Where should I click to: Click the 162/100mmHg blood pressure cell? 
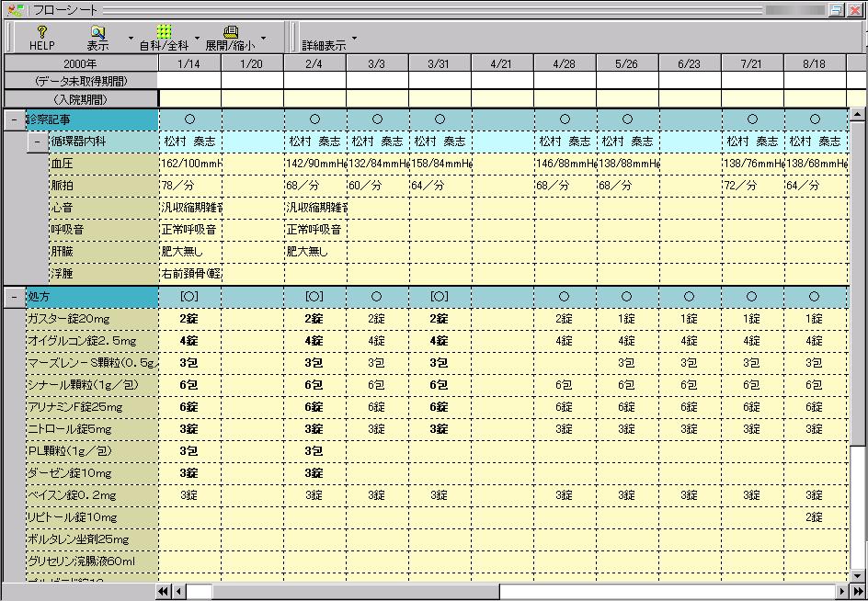click(189, 163)
